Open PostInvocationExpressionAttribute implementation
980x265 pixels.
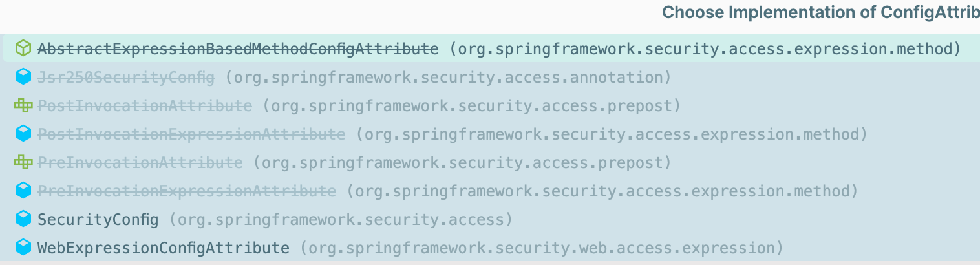191,134
